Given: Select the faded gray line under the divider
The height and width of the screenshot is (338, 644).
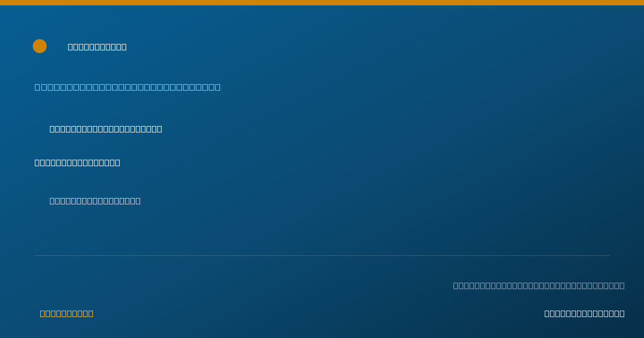Looking at the screenshot, I should (x=539, y=285).
